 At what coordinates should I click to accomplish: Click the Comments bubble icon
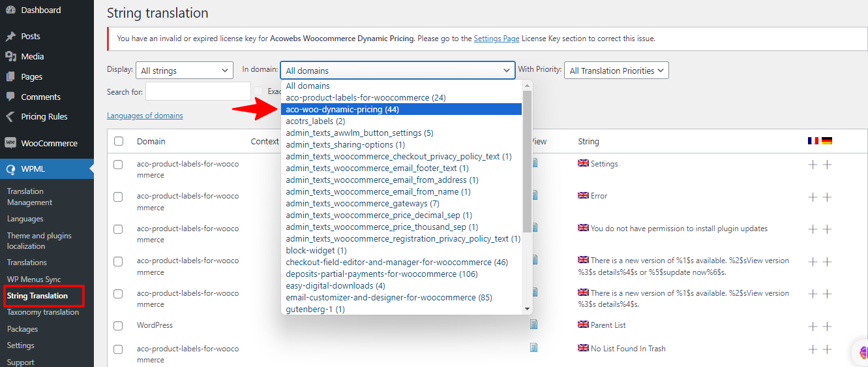pos(10,97)
